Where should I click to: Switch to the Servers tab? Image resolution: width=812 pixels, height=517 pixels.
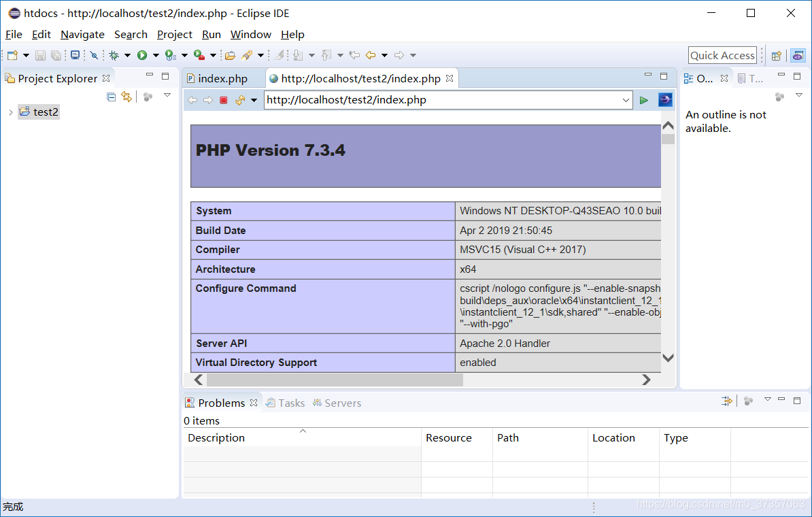pos(337,403)
